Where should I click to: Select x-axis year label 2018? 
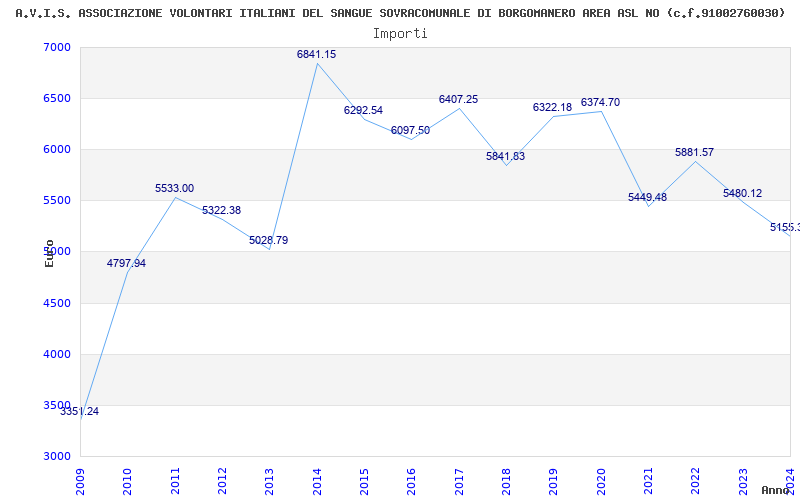506,482
